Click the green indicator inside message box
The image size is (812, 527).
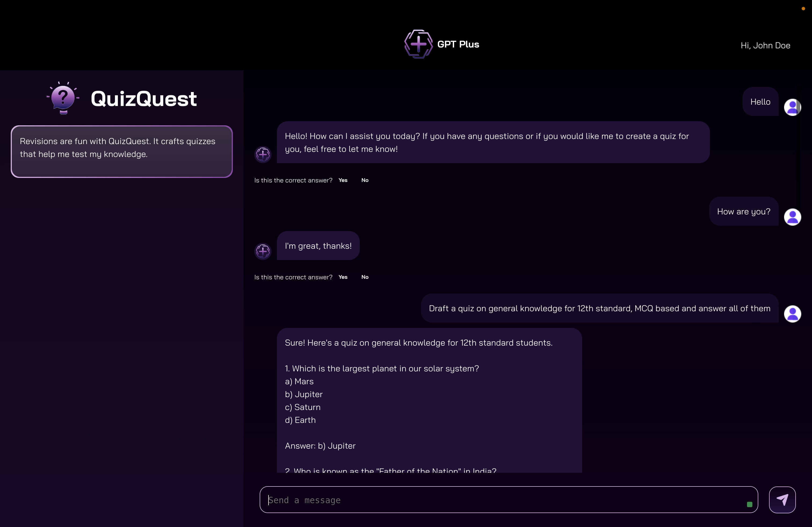pos(749,504)
